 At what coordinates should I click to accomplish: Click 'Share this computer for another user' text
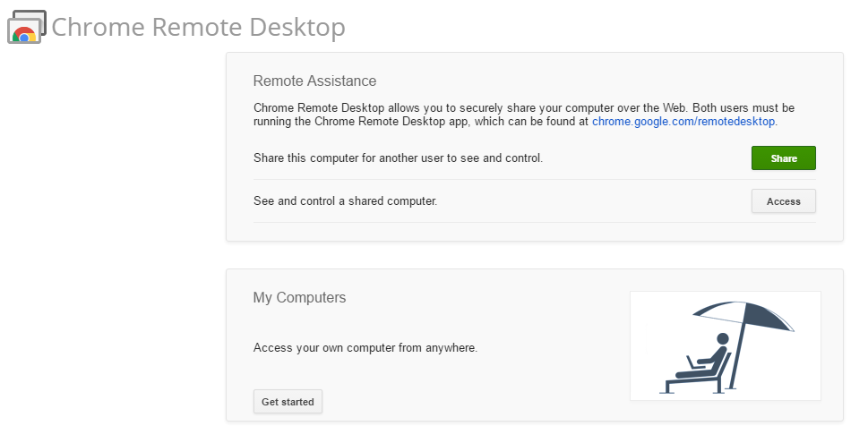398,158
